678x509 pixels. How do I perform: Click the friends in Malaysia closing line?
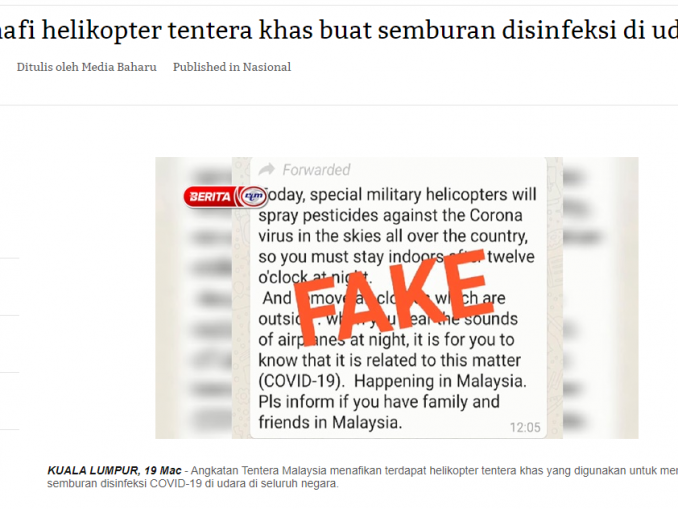click(330, 423)
